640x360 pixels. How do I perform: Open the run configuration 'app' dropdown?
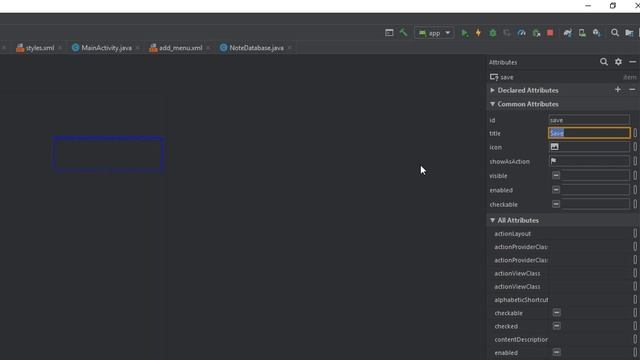point(434,33)
